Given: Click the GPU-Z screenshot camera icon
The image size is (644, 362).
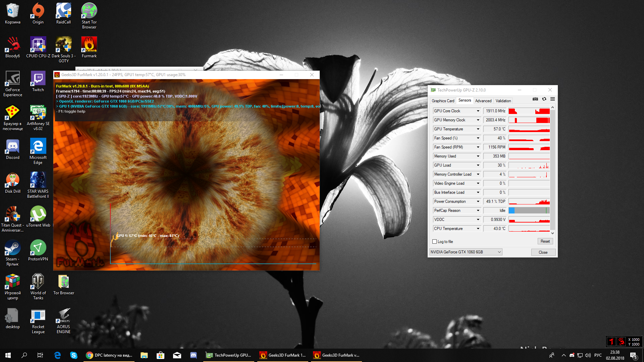Looking at the screenshot, I should coord(535,99).
